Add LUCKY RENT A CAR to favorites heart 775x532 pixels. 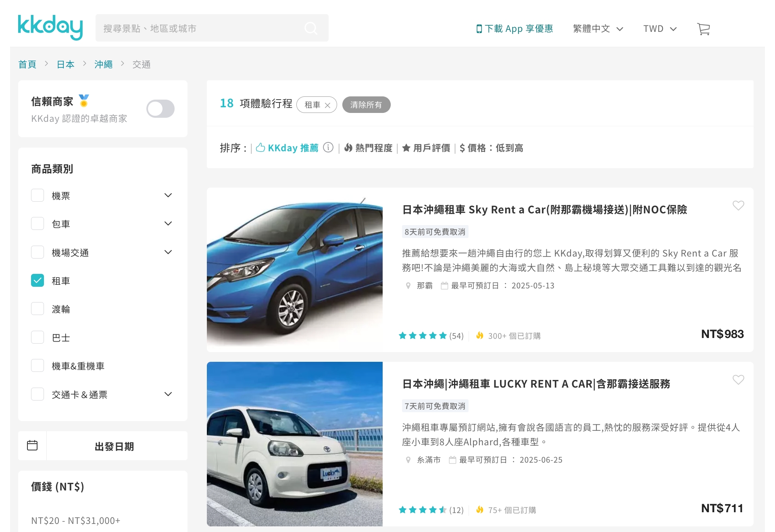(738, 380)
